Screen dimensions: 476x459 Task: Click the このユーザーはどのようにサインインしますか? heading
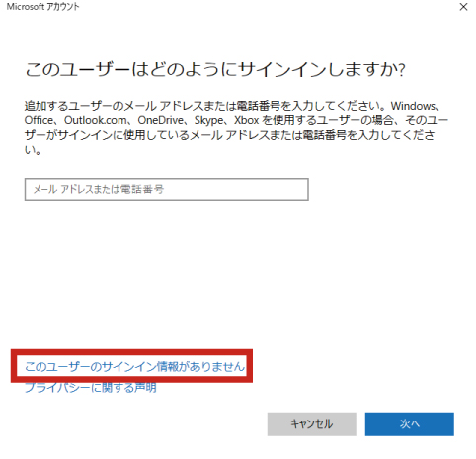coord(215,70)
